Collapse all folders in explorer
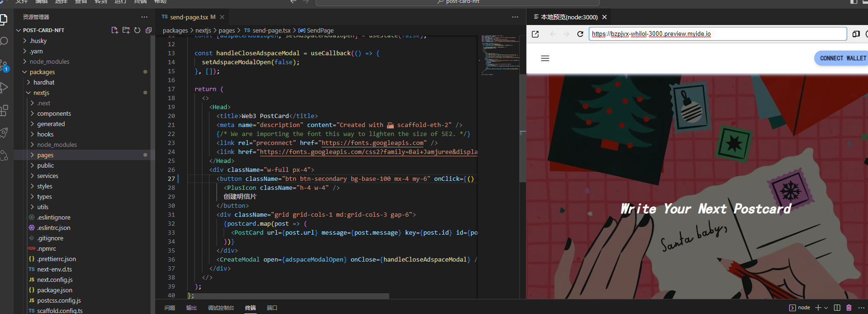This screenshot has width=868, height=314. (149, 30)
